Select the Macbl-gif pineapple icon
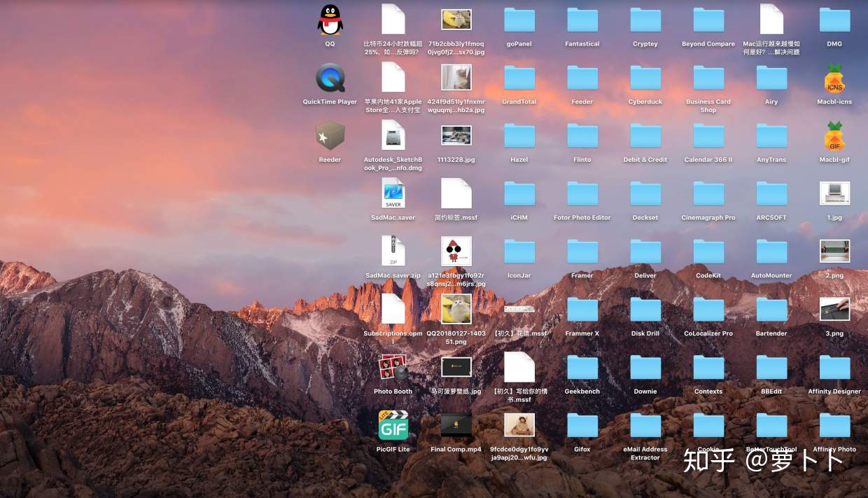This screenshot has height=498, width=868. tap(834, 136)
